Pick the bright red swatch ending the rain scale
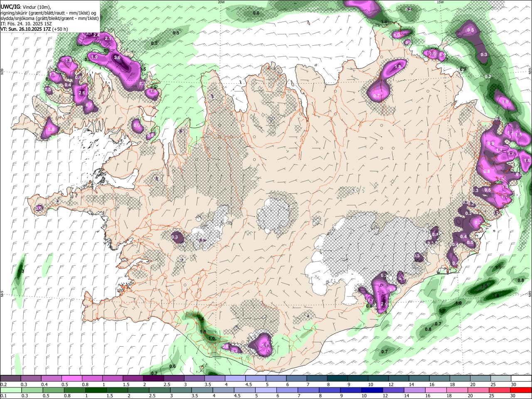 (521, 390)
